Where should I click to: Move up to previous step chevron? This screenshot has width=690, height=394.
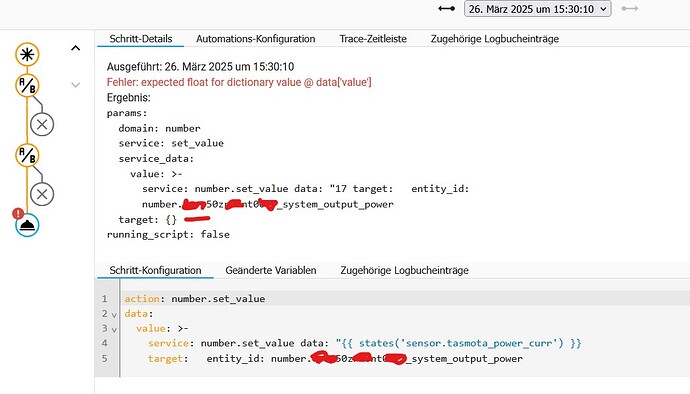[76, 48]
